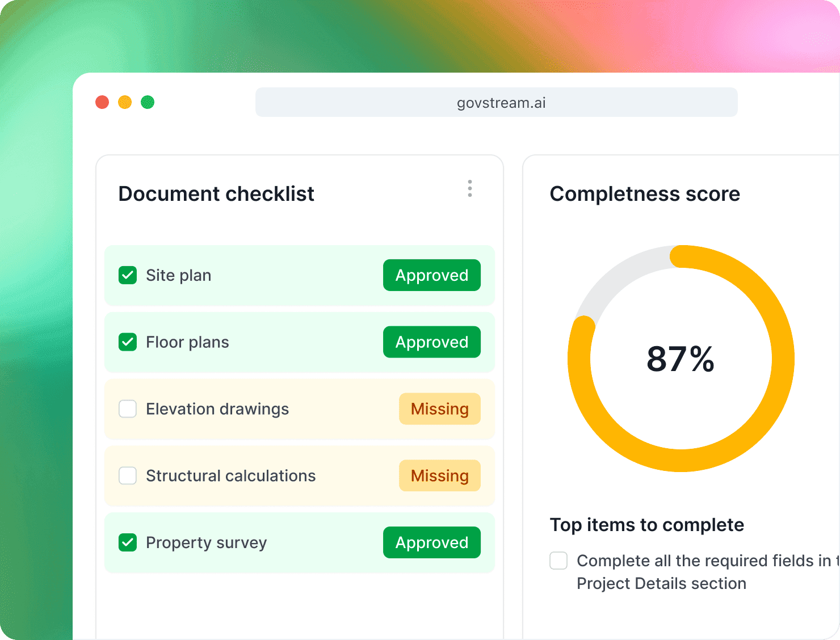Check the Complete all required fields task
840x640 pixels.
558,560
